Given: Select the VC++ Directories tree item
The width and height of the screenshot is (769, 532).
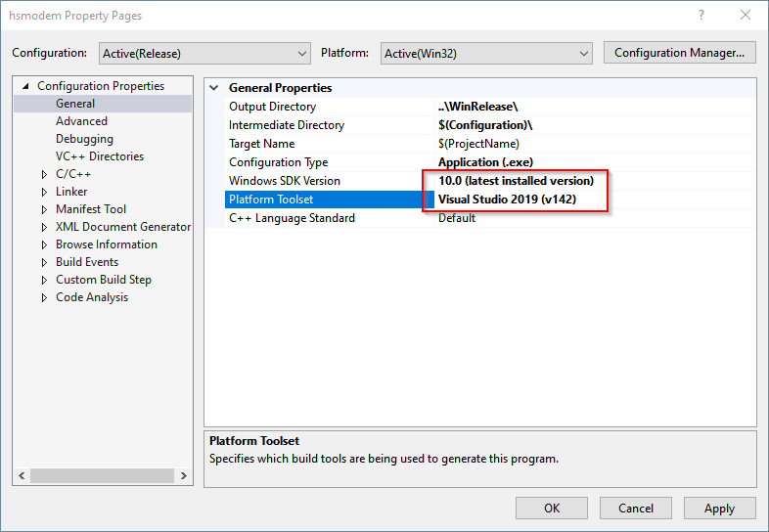Looking at the screenshot, I should pyautogui.click(x=100, y=156).
